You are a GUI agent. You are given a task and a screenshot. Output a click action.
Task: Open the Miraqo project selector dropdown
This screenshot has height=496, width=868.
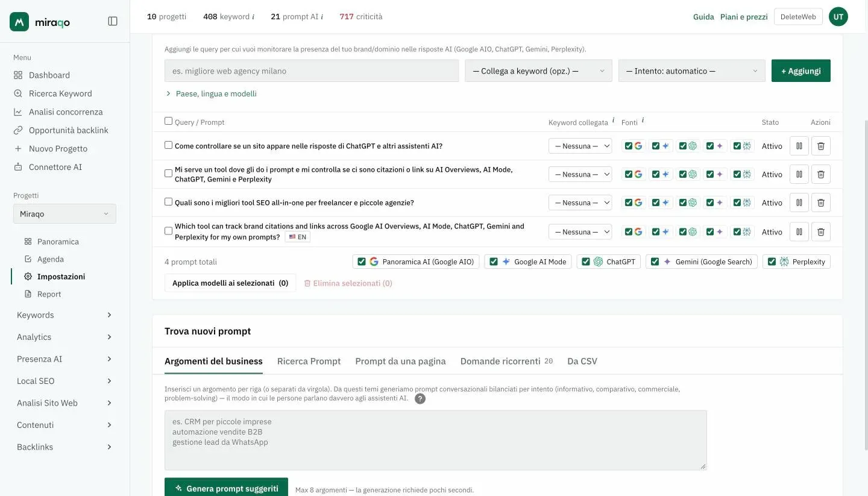64,214
